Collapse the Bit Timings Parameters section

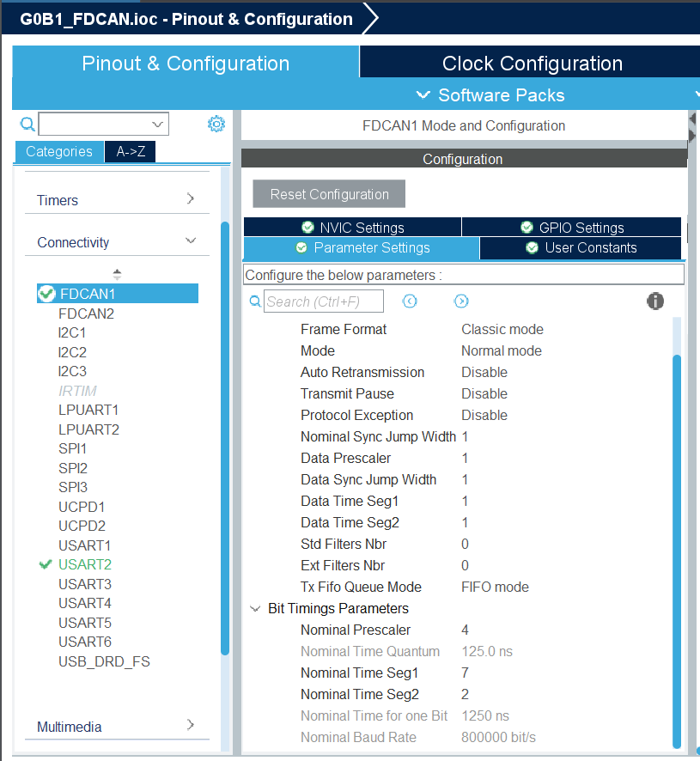coord(255,608)
